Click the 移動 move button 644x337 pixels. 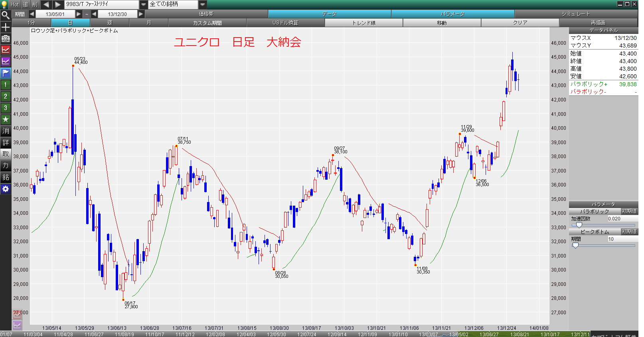tap(442, 23)
